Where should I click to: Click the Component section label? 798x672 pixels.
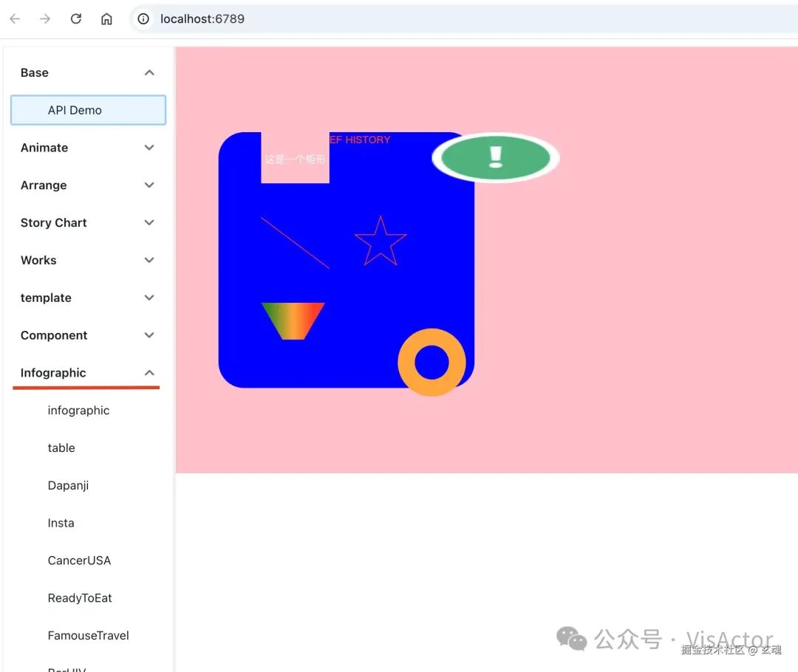coord(54,335)
